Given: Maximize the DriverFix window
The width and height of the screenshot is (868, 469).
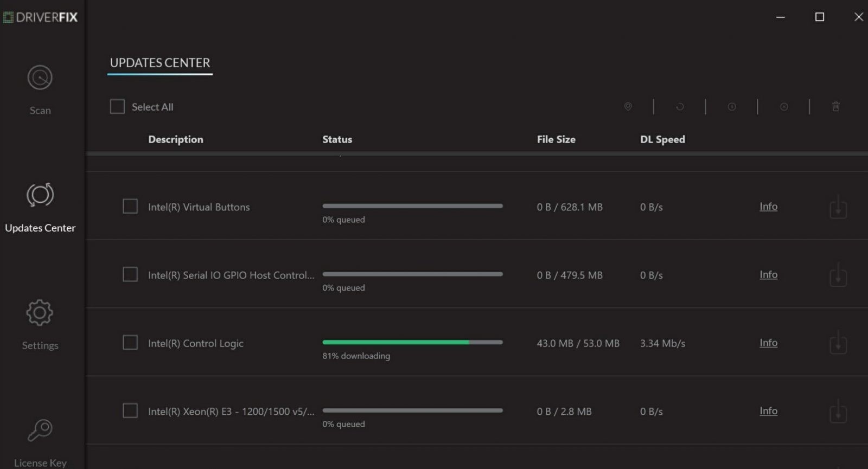Looking at the screenshot, I should 820,17.
